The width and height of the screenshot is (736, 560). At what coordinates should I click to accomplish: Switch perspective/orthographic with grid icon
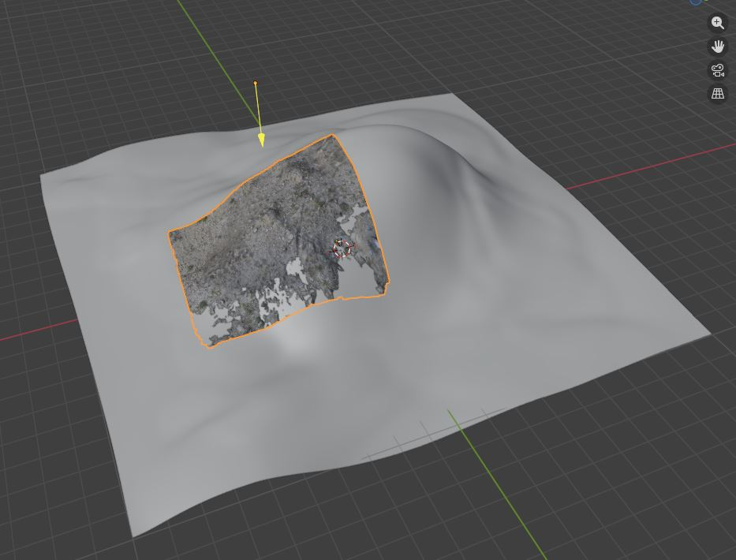click(x=718, y=94)
